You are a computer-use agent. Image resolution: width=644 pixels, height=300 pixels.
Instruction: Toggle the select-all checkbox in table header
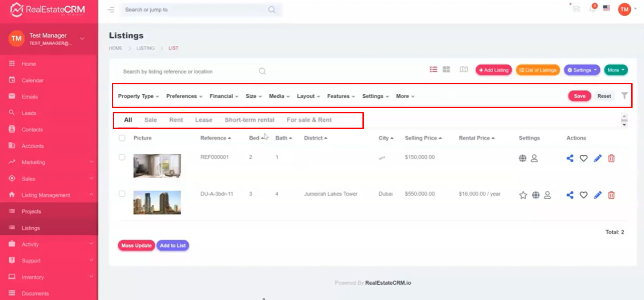(122, 138)
